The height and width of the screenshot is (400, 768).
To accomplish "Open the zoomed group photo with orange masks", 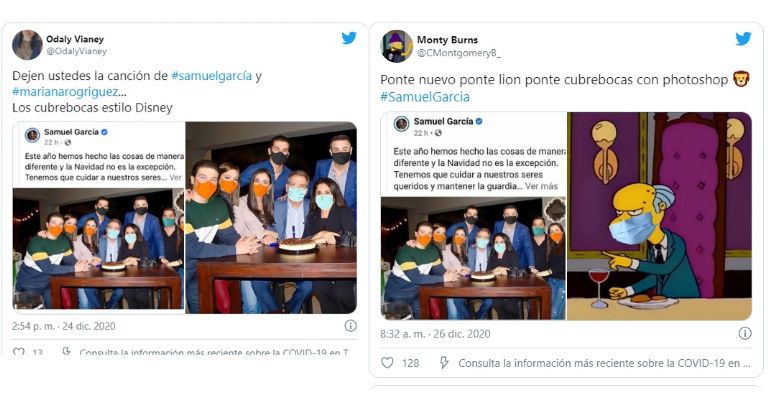I will (x=271, y=217).
